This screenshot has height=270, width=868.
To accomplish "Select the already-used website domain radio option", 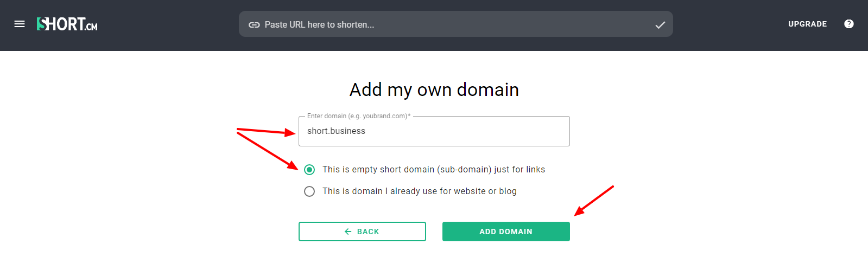I will 309,191.
